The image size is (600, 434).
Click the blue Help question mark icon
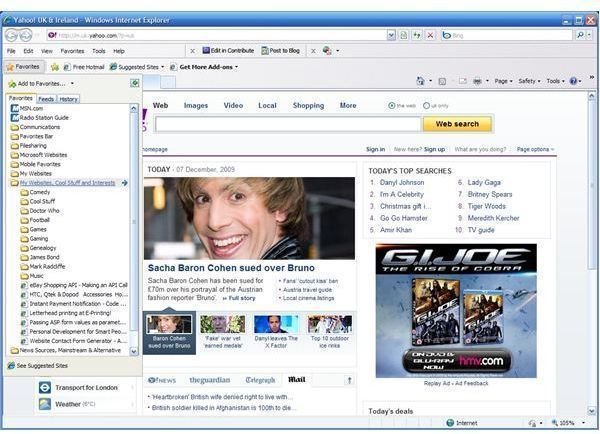point(573,81)
